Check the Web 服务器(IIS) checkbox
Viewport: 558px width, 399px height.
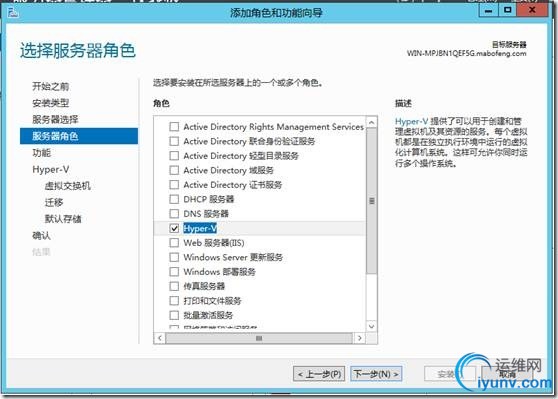tap(174, 243)
